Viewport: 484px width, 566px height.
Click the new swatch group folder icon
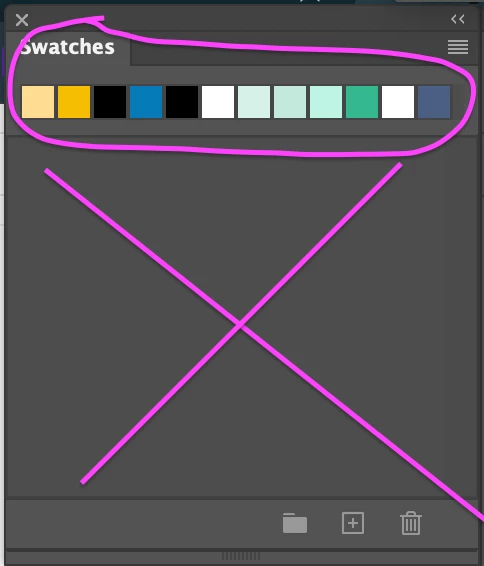(x=295, y=523)
